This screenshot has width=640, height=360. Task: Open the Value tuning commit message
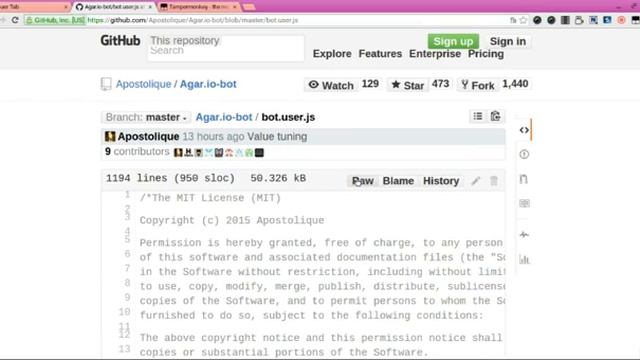277,136
